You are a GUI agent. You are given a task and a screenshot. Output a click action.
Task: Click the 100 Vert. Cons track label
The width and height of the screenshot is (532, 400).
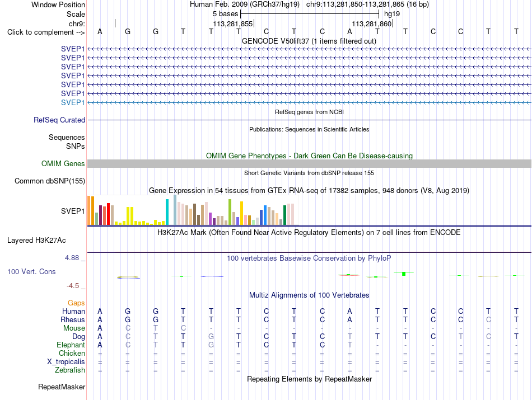(31, 271)
